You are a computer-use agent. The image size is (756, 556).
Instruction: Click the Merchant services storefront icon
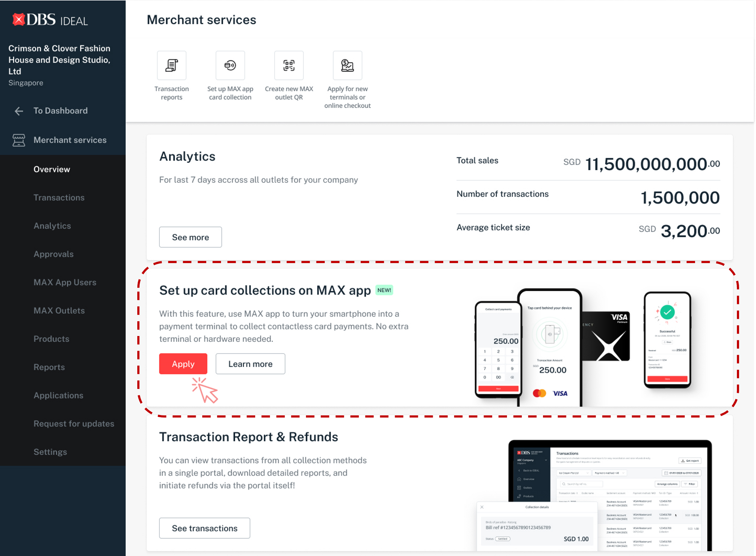[x=19, y=140]
